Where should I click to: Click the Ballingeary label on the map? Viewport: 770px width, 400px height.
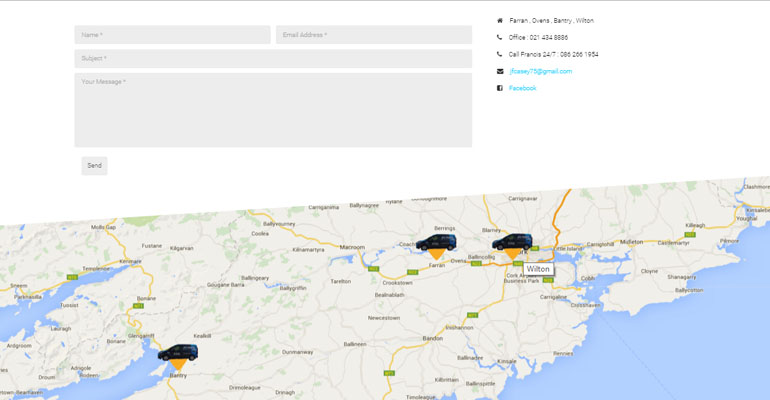(255, 278)
